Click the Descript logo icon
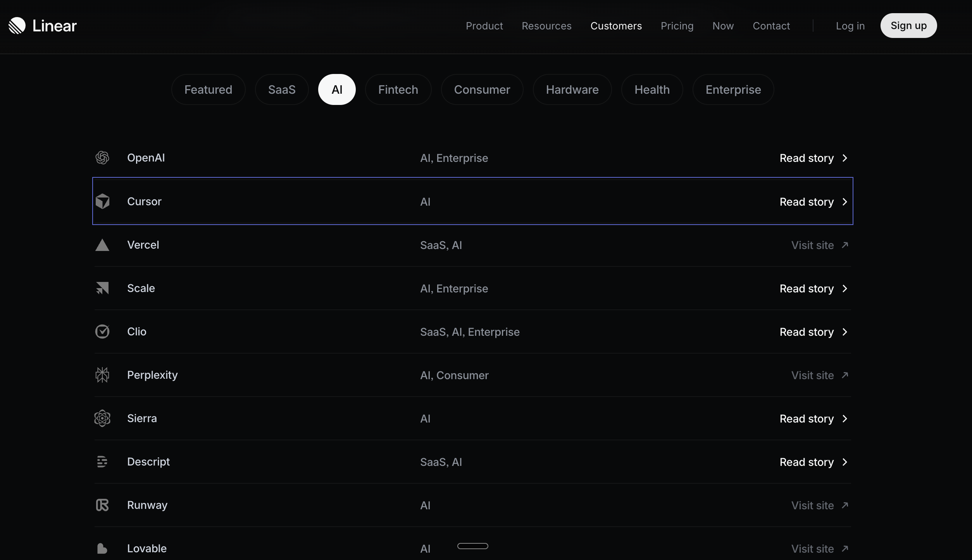This screenshot has height=560, width=972. point(102,462)
